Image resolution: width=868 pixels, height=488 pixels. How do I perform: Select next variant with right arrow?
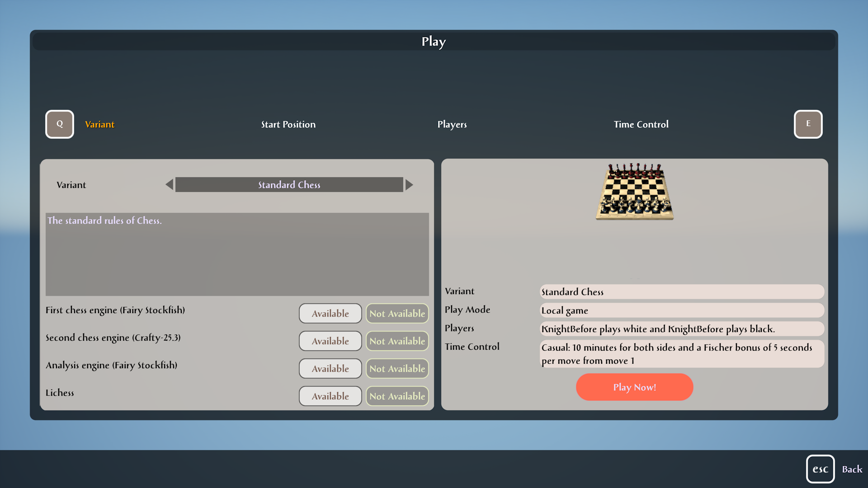pyautogui.click(x=409, y=184)
